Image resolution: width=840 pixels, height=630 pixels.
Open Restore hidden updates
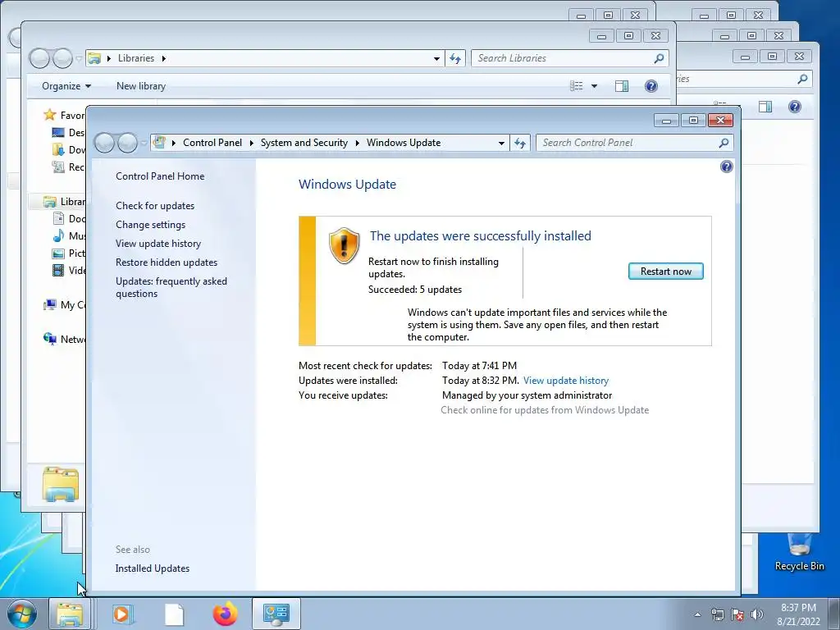tap(167, 262)
